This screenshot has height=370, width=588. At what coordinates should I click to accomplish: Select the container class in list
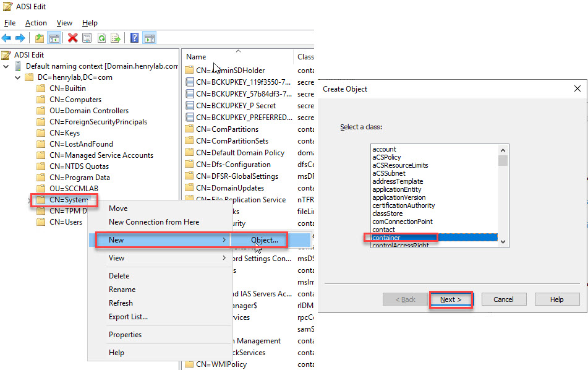pos(386,238)
